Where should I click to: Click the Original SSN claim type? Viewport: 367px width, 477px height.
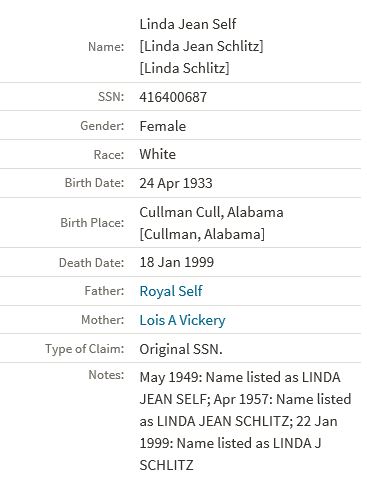pos(181,349)
